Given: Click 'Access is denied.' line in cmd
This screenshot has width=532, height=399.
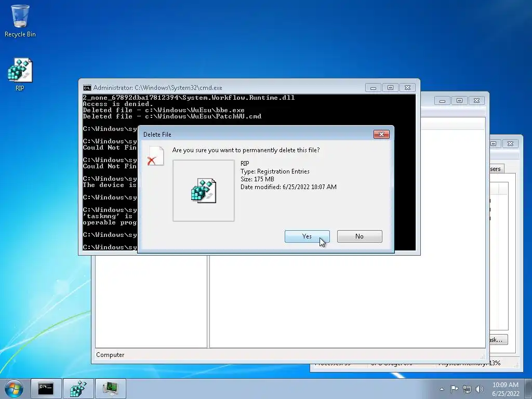Looking at the screenshot, I should pos(118,104).
